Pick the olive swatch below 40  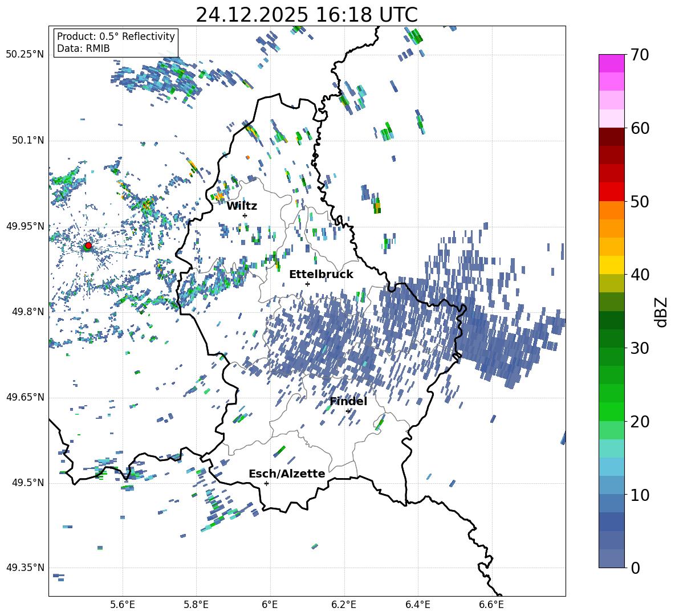[611, 283]
